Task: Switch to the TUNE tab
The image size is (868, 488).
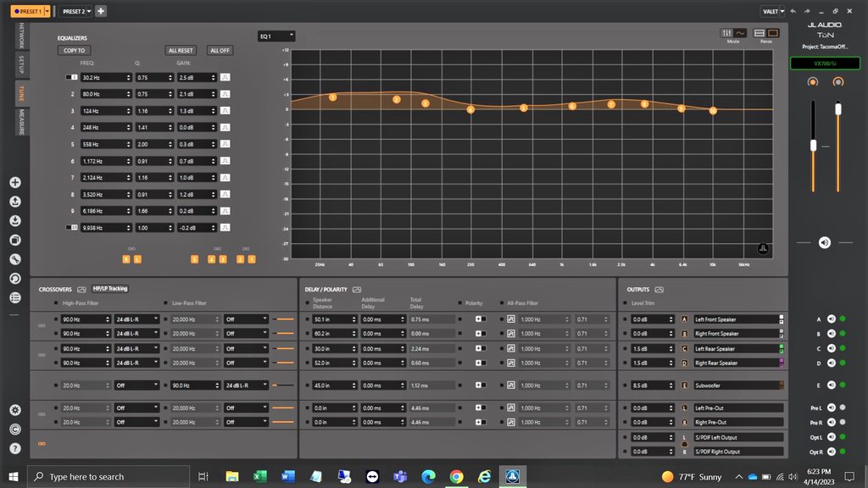Action: pyautogui.click(x=21, y=93)
